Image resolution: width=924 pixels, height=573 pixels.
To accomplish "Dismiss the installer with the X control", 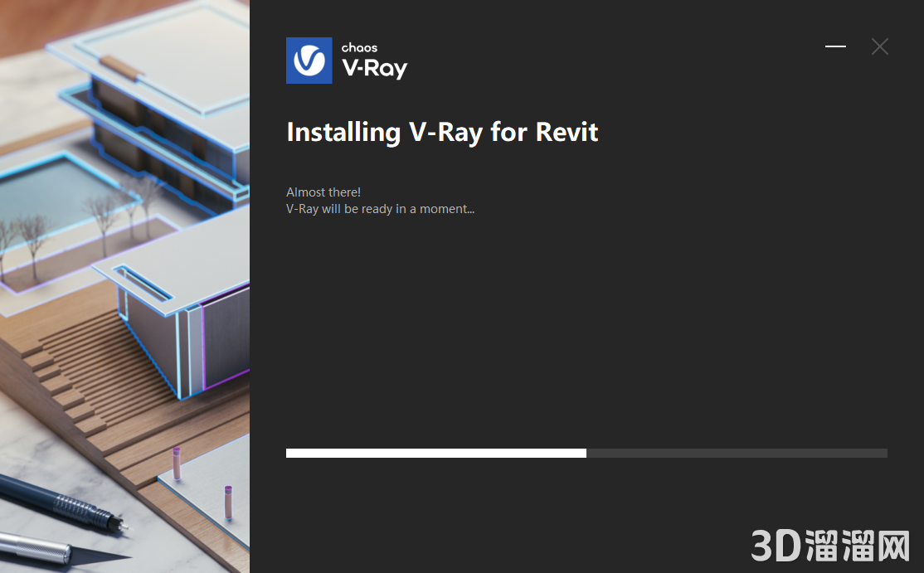I will coord(879,46).
